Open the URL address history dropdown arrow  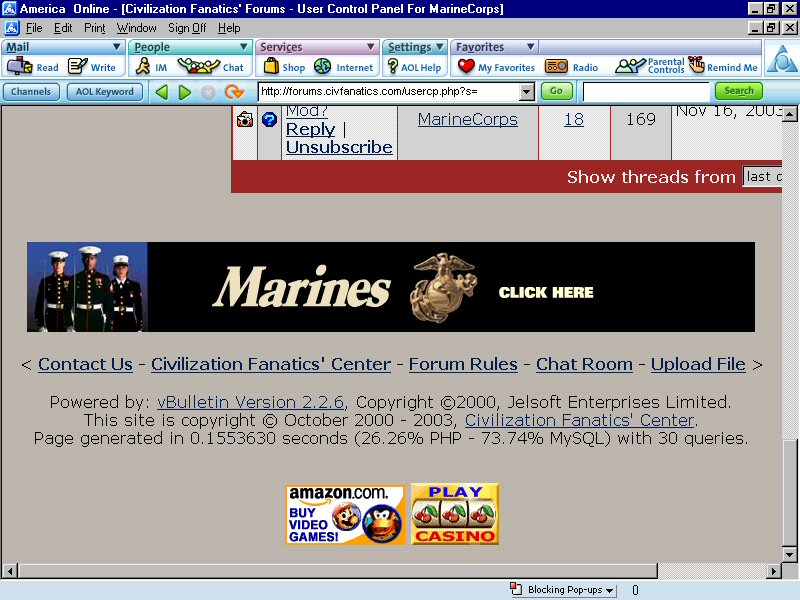tap(527, 92)
